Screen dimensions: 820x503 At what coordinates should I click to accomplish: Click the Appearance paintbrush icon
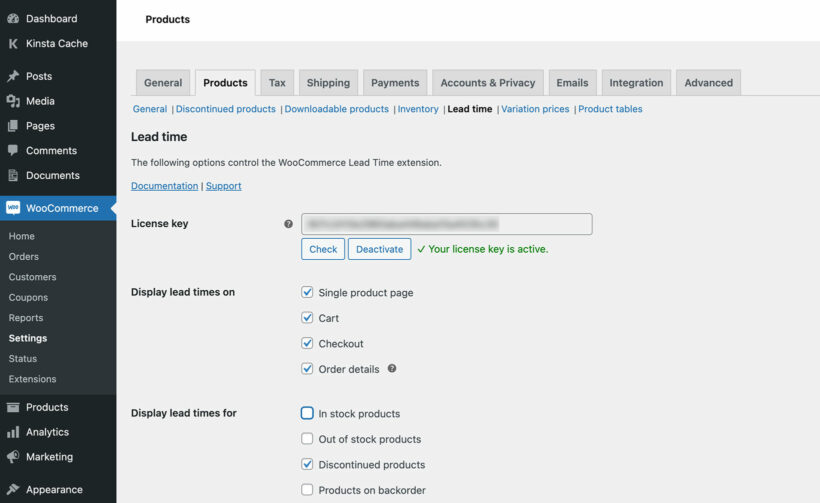click(13, 489)
